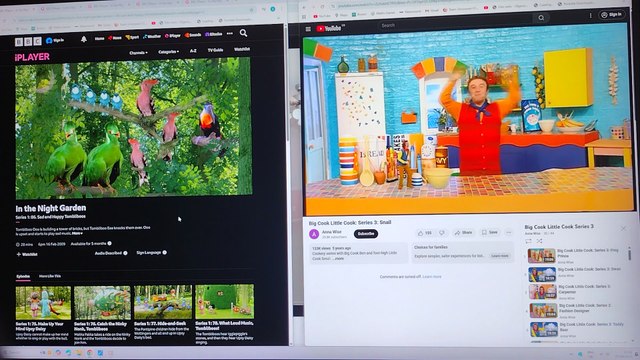Image resolution: width=640 pixels, height=360 pixels.
Task: Play Series 3: Swan from playlist
Action: (576, 274)
